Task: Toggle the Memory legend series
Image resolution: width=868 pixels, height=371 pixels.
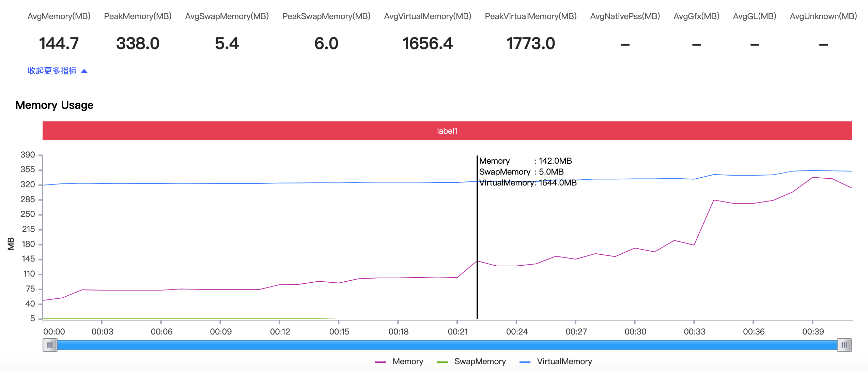Action: (407, 361)
